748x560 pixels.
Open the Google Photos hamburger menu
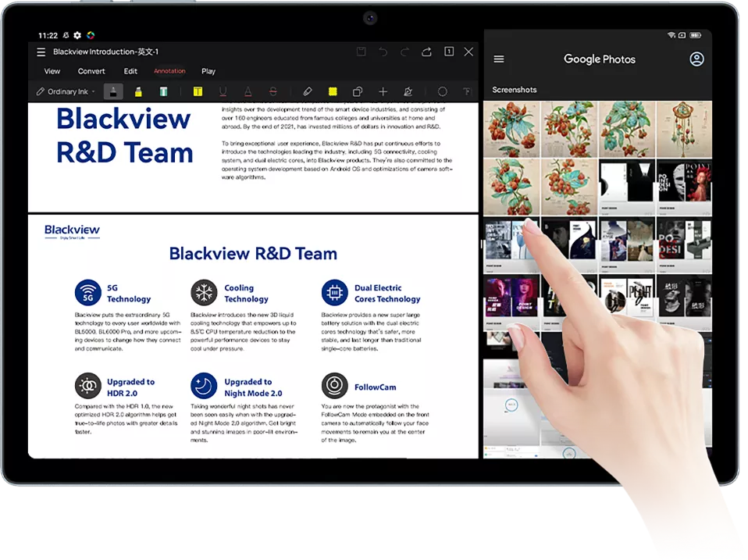(x=499, y=59)
